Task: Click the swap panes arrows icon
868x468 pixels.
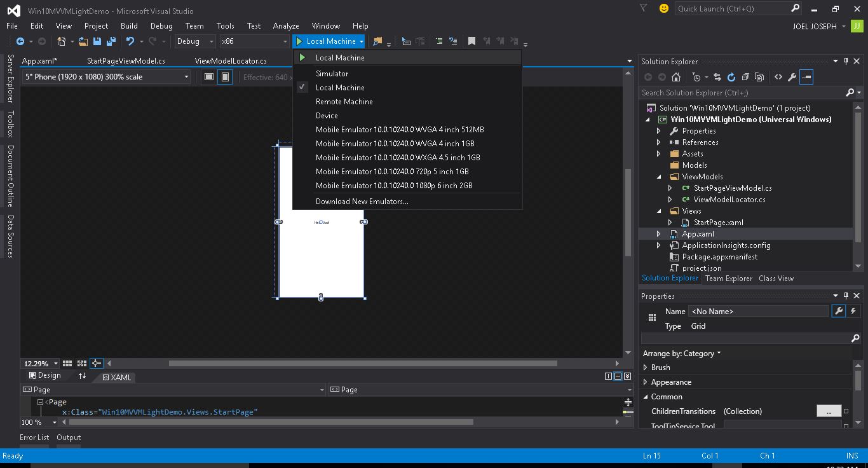Action: [x=82, y=376]
